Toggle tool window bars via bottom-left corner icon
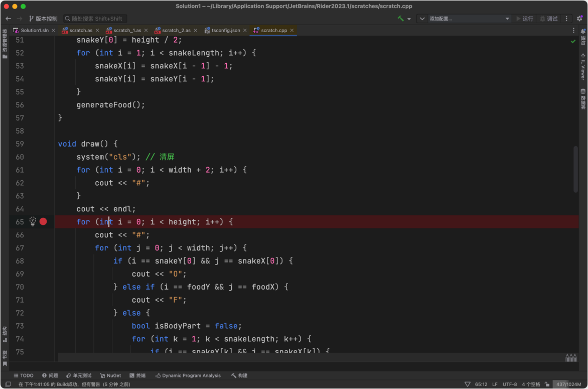Screen dimensions: 588x389 (8, 384)
